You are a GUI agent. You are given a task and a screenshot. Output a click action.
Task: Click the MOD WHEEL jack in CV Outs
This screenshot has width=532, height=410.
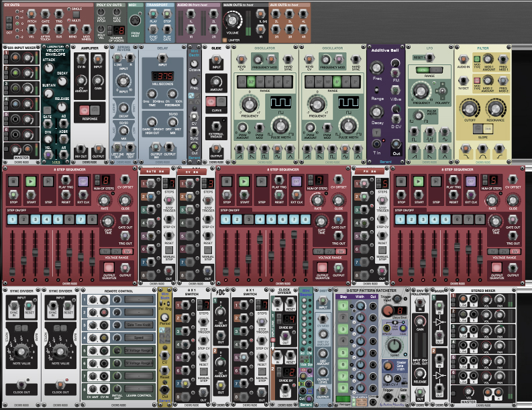click(x=86, y=30)
